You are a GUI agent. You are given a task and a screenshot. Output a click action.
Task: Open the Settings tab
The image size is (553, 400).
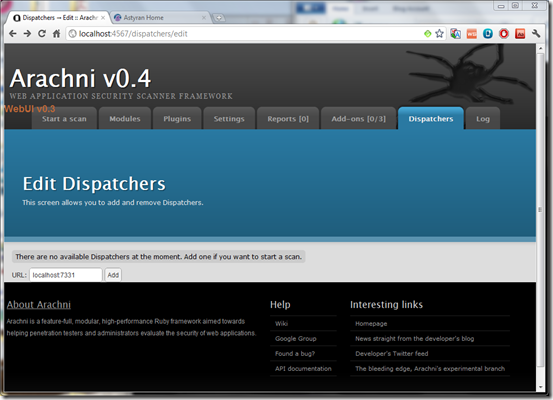[x=229, y=119]
